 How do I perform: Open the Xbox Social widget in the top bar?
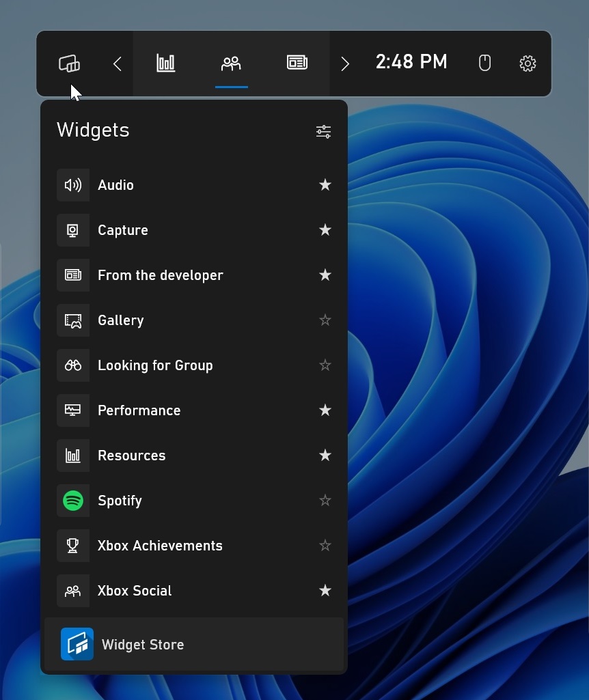231,64
